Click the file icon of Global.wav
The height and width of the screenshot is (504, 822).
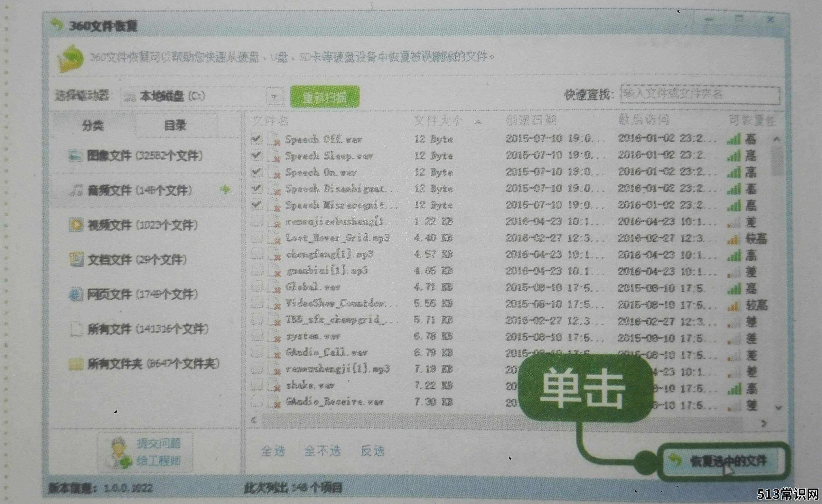(x=274, y=287)
